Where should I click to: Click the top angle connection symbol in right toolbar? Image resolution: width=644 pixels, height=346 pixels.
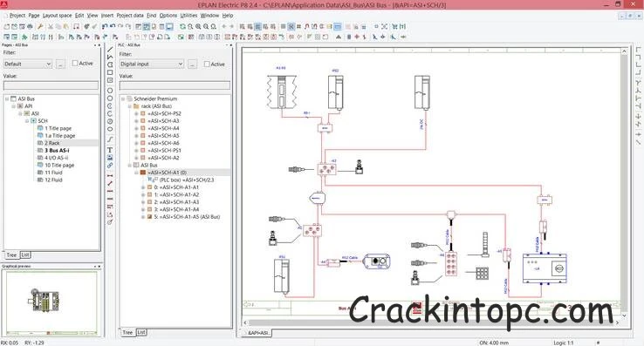pos(638,50)
